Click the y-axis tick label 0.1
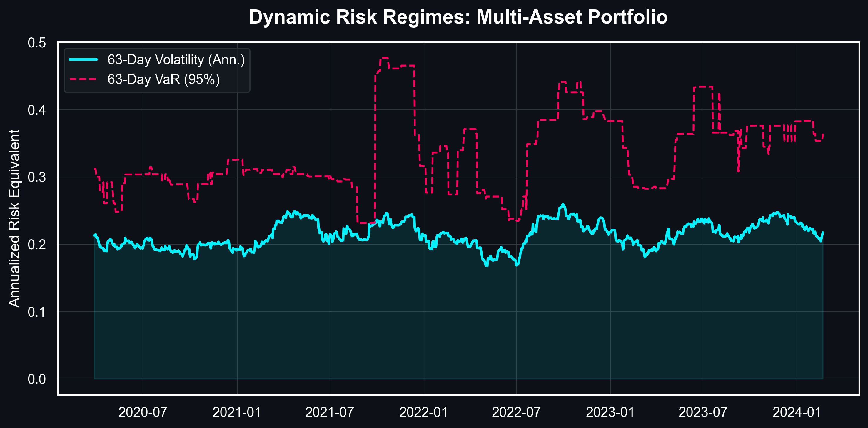 (37, 312)
